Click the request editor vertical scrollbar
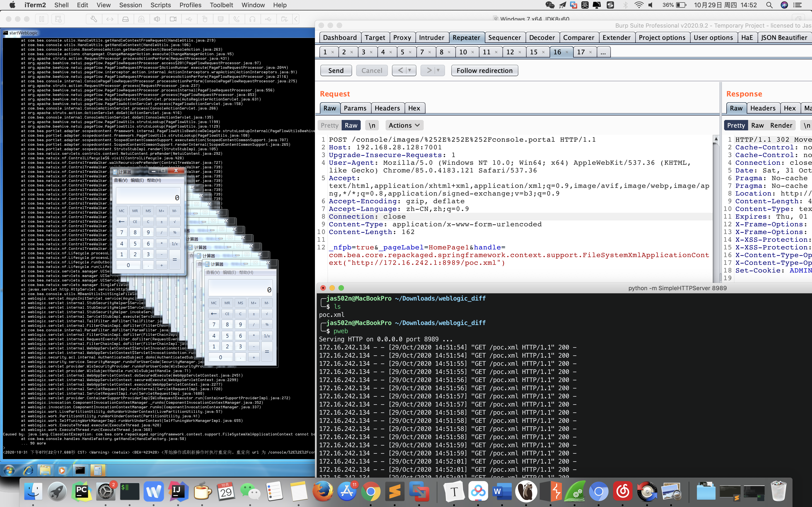 716,208
